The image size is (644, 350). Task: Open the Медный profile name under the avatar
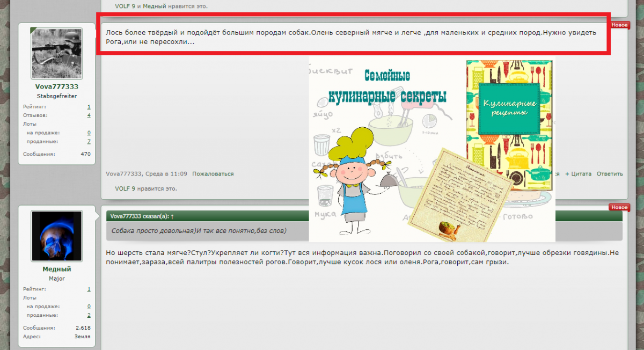tap(57, 269)
